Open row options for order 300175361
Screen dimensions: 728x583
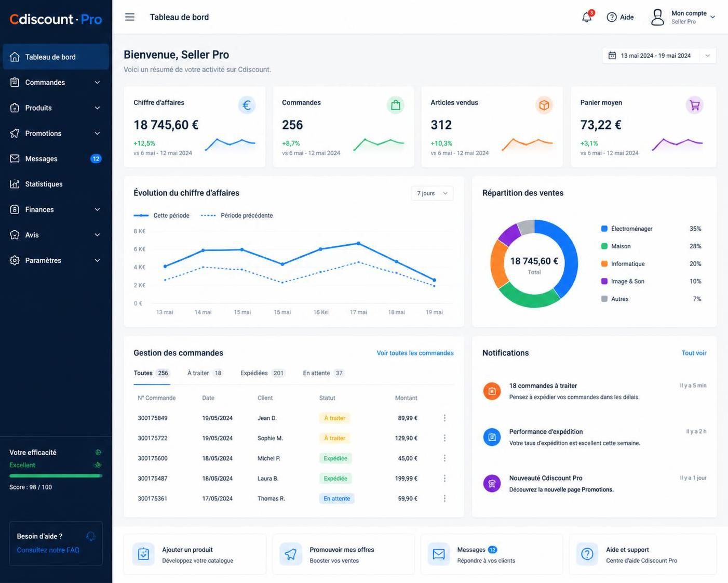[x=444, y=498]
